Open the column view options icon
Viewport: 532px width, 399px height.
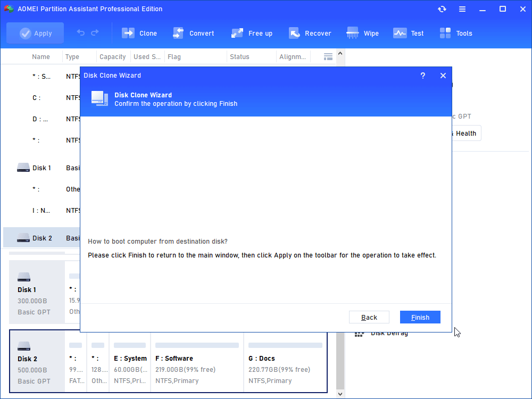(x=328, y=57)
